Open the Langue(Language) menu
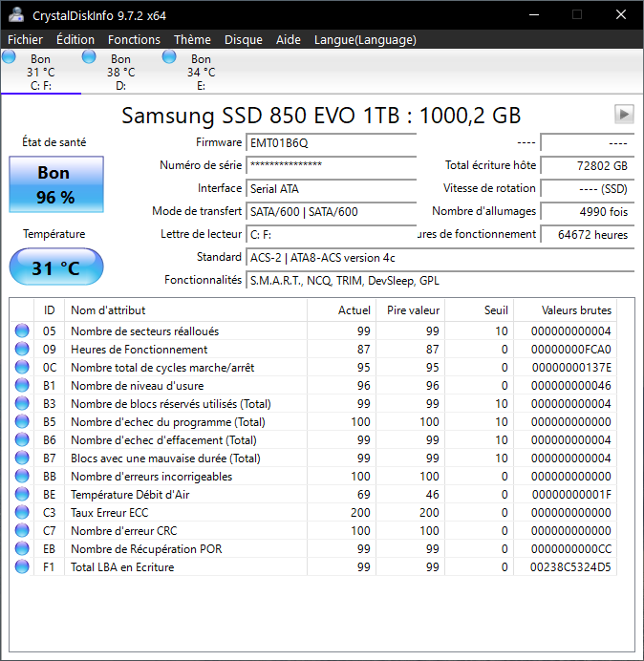Image resolution: width=644 pixels, height=661 pixels. click(365, 39)
